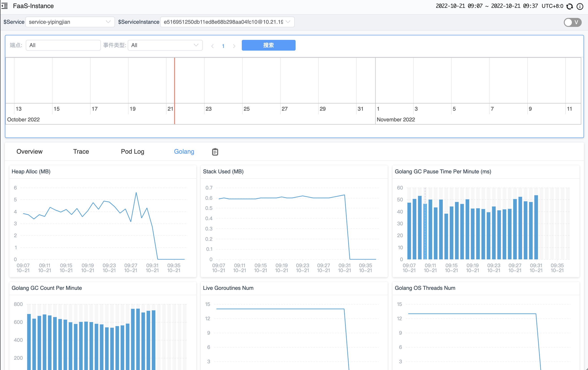588x370 pixels.
Task: Click the Heap Alloc peak point
Action: click(136, 193)
